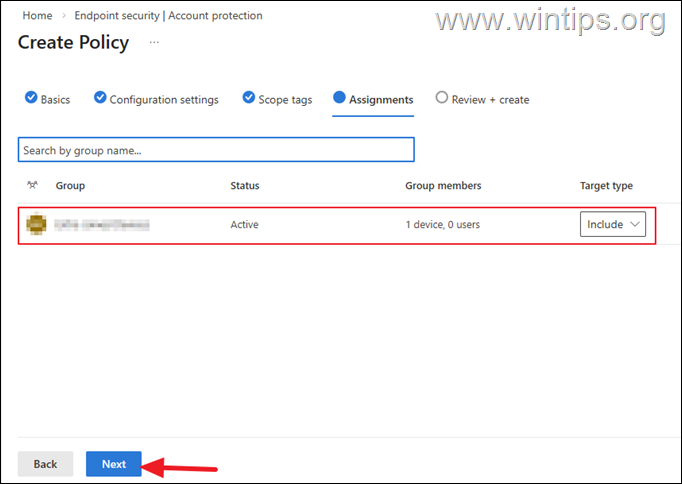Switch to the Scope tags step
The image size is (682, 484).
click(277, 99)
